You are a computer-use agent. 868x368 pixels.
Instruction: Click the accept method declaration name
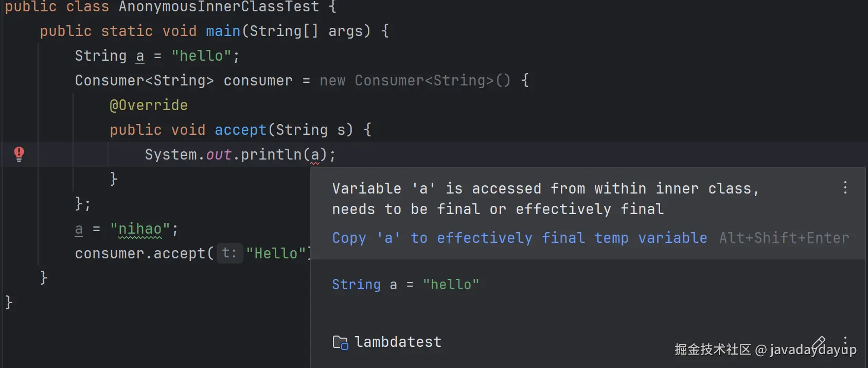point(240,130)
